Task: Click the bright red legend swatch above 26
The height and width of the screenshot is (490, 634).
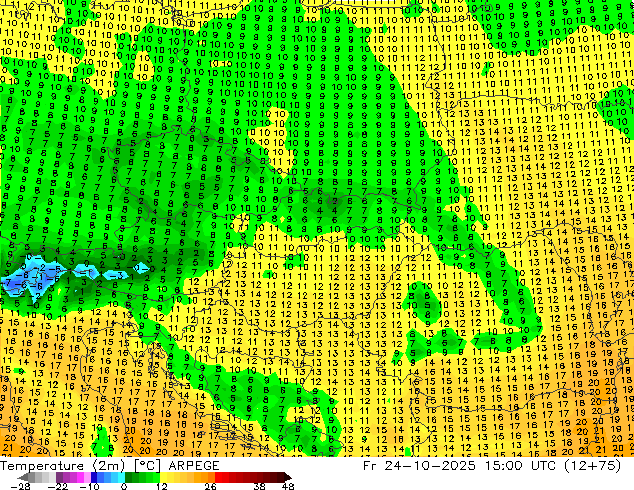Action: 218,477
